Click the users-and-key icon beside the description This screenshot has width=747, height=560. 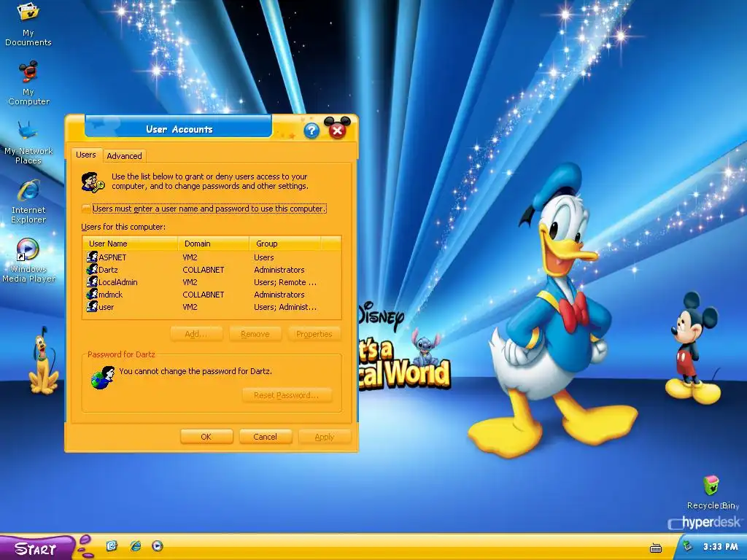93,182
